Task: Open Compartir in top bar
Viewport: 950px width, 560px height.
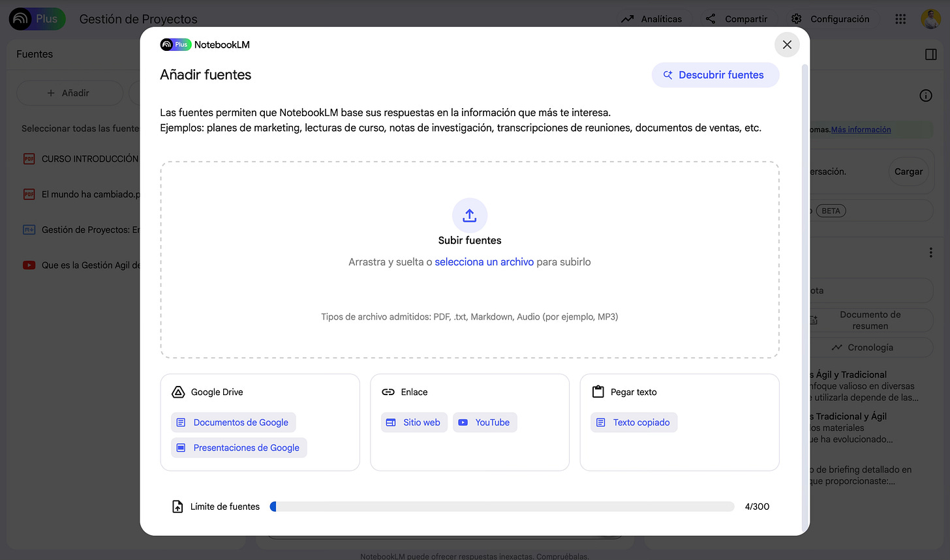Action: 737,19
